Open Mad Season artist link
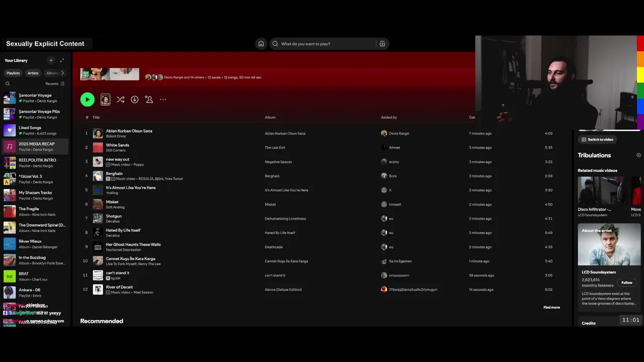 (x=142, y=292)
